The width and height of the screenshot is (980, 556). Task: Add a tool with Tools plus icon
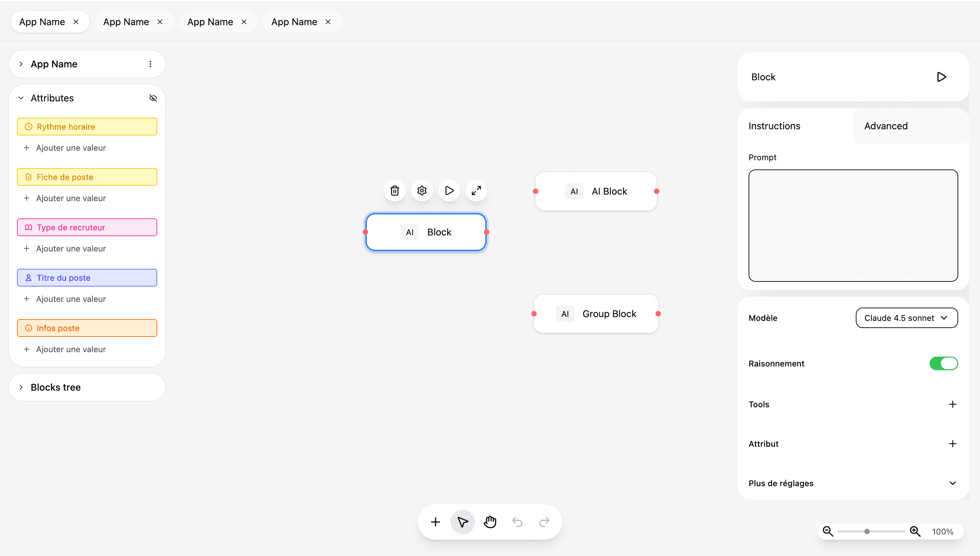click(952, 404)
